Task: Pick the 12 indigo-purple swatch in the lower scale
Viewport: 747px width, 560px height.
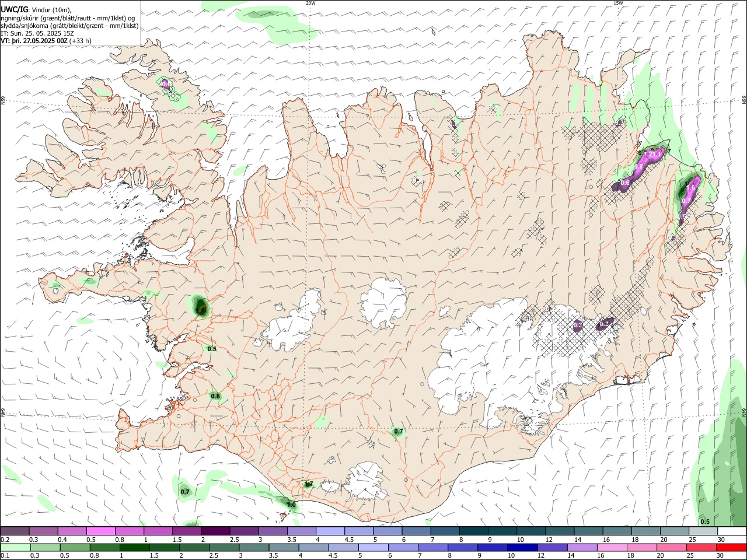Action: 553,547
